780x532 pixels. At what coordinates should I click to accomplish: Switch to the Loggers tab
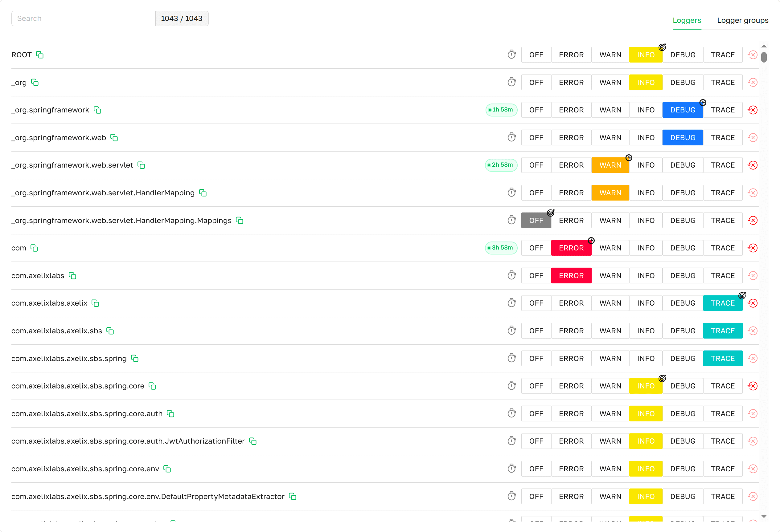tap(687, 20)
